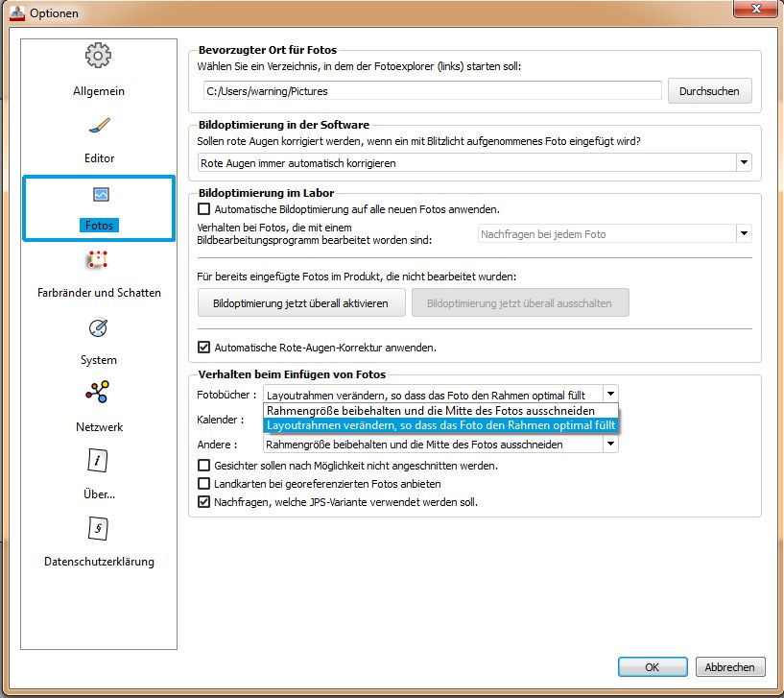Open the Datenschutzerklärung paragraph icon

[98, 528]
